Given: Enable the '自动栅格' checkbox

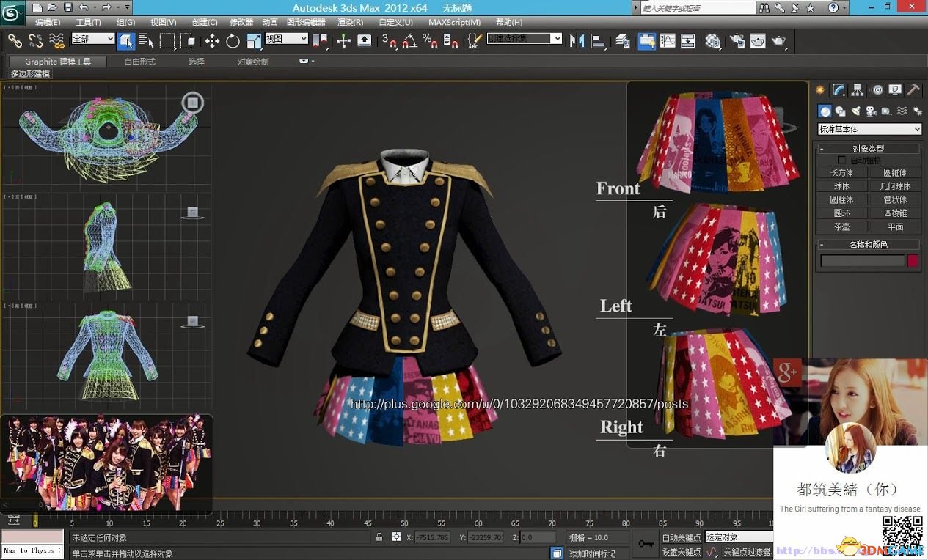Looking at the screenshot, I should [842, 160].
